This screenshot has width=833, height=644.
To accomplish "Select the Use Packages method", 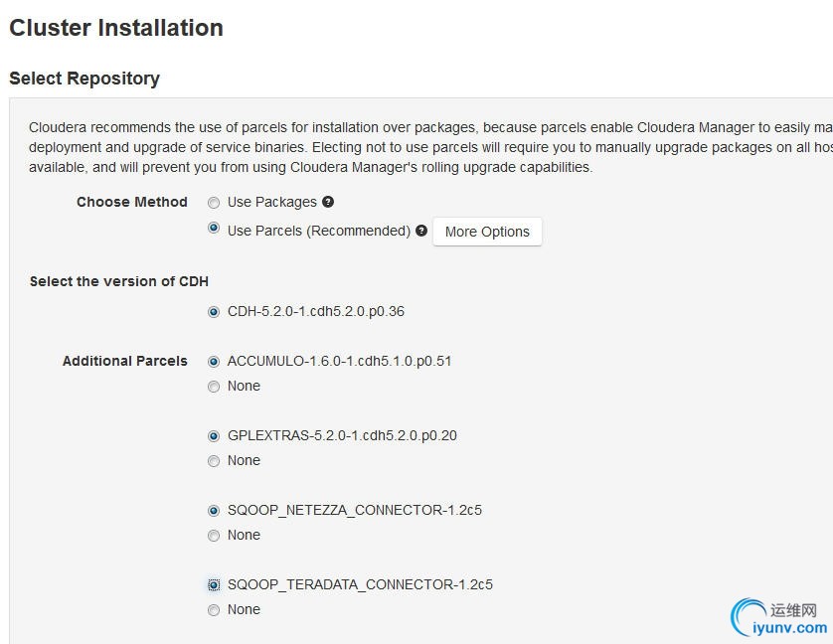I will point(214,203).
